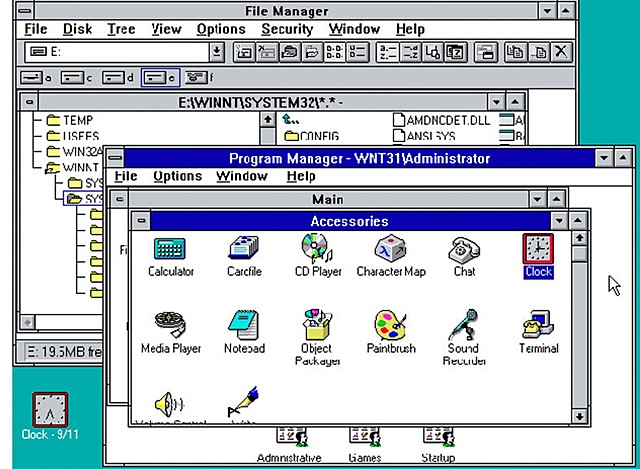Screen dimensions: 640x469
Task: Click the Disconnect Network Drive toolbar icon
Action: click(x=267, y=52)
